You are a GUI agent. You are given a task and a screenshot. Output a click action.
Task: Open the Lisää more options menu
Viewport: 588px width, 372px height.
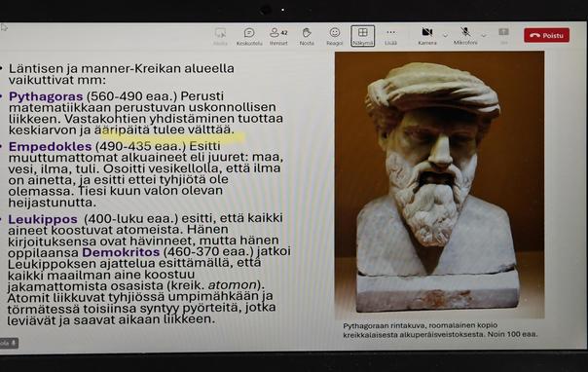390,37
